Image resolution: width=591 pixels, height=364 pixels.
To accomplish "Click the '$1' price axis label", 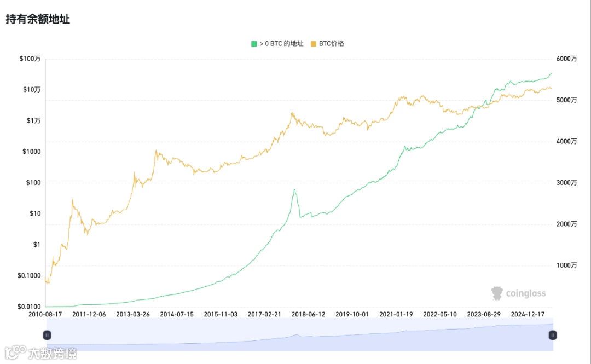I will [x=37, y=245].
